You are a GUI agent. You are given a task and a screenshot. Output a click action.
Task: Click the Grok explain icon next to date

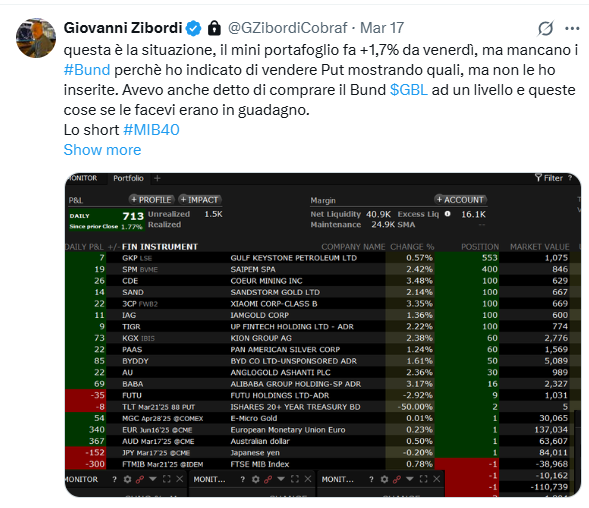point(545,29)
